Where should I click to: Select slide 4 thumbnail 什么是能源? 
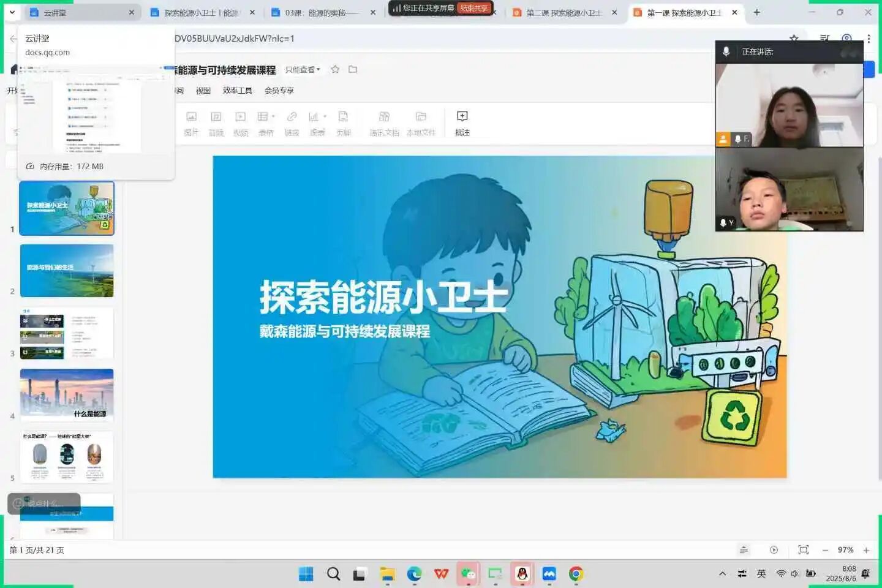point(67,395)
